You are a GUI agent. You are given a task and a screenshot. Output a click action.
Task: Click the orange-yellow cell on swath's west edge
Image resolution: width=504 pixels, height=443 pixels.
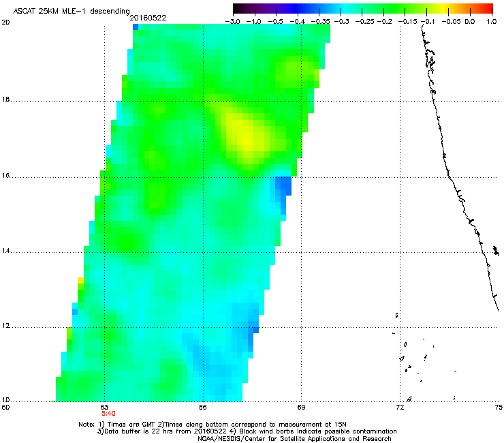(x=80, y=281)
